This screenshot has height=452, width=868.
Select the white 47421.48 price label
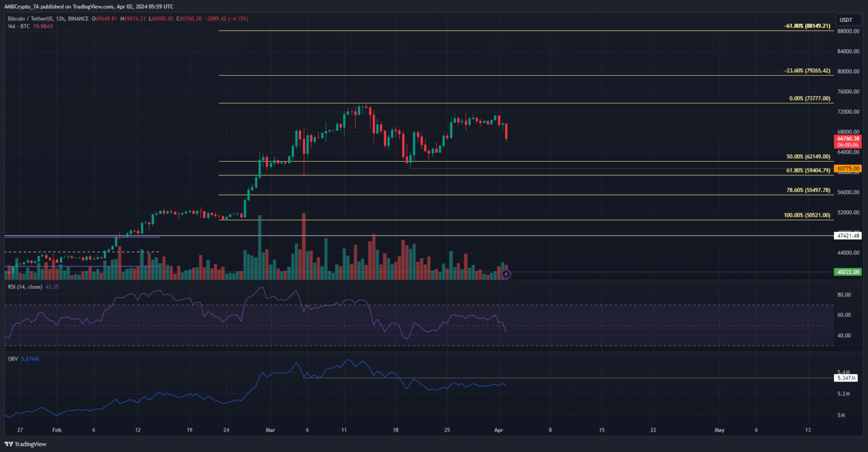pos(848,236)
